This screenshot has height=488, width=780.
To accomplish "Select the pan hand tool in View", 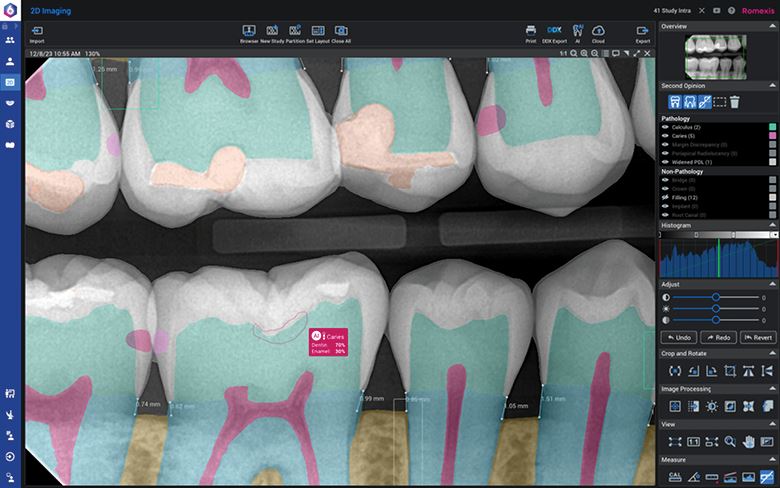I will click(750, 441).
